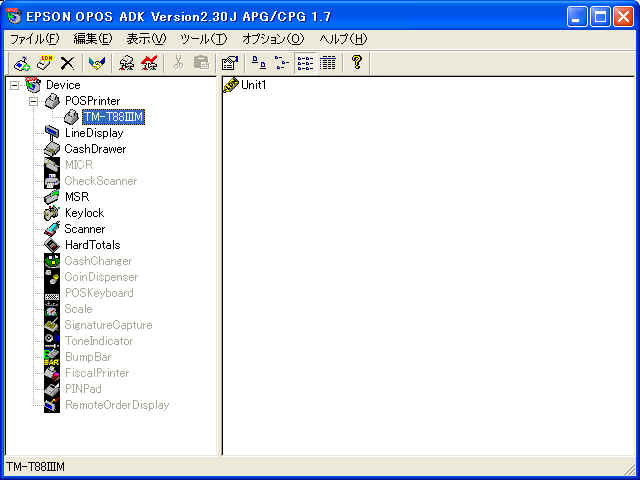The height and width of the screenshot is (480, 640).
Task: Select the CashChanger tree item
Action: coord(98,261)
